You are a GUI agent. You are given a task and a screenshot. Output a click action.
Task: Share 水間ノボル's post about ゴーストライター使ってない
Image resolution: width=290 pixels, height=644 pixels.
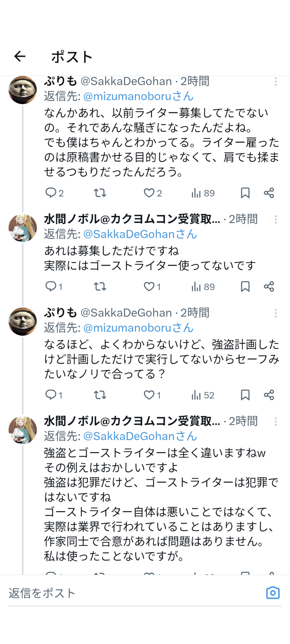[269, 286]
